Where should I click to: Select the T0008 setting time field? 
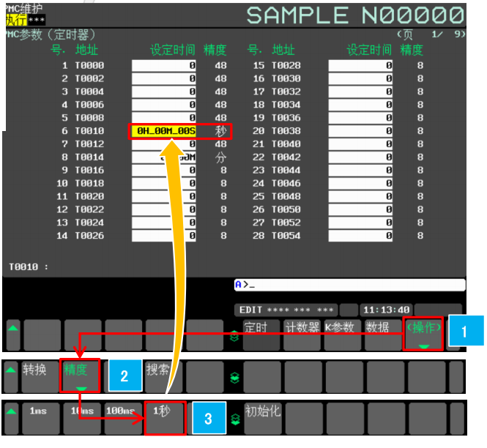[x=164, y=118]
